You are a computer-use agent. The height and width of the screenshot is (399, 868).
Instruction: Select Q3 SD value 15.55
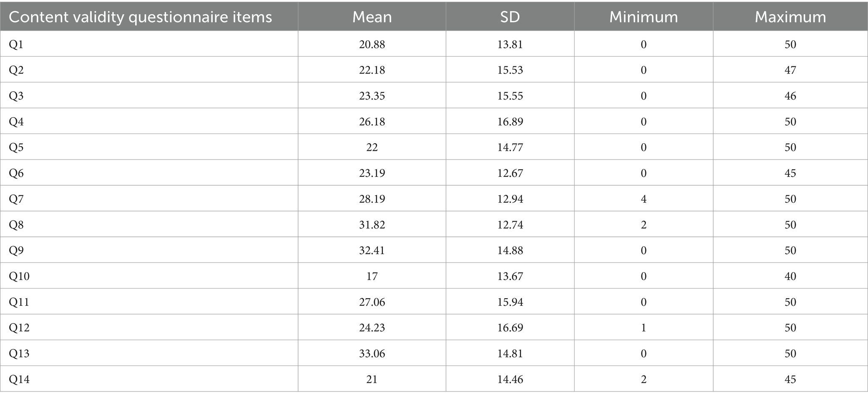[510, 96]
